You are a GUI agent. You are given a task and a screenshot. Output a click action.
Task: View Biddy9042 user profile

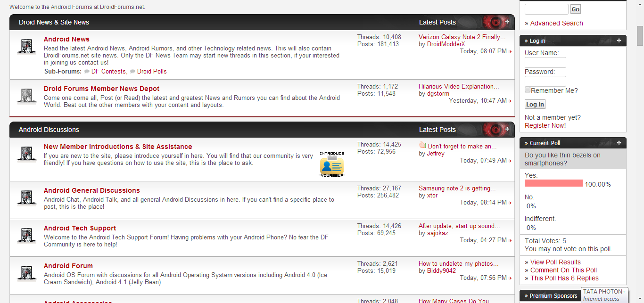441,270
